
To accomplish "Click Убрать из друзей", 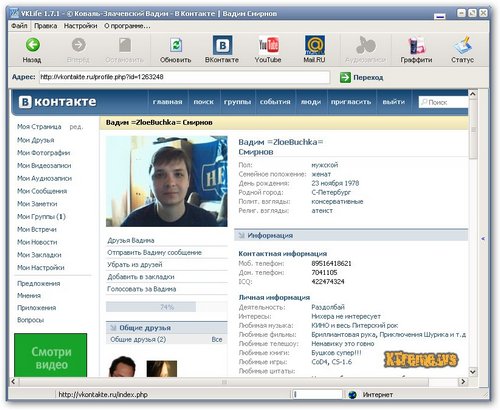I will [x=135, y=265].
